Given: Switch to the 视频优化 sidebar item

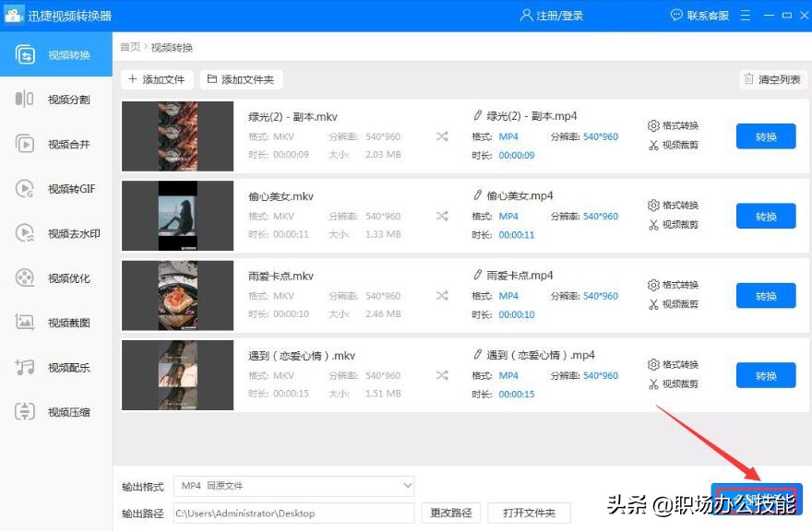Looking at the screenshot, I should point(55,277).
